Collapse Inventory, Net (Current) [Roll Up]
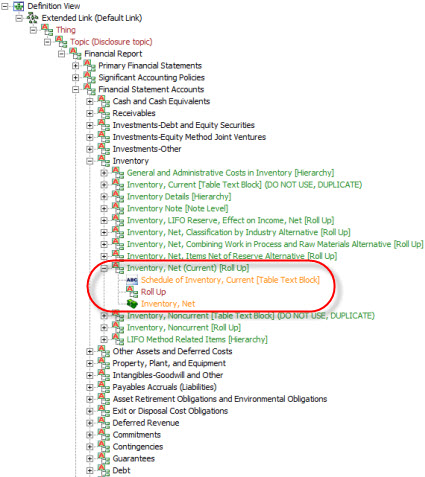Image resolution: width=425 pixels, height=477 pixels. [x=104, y=268]
